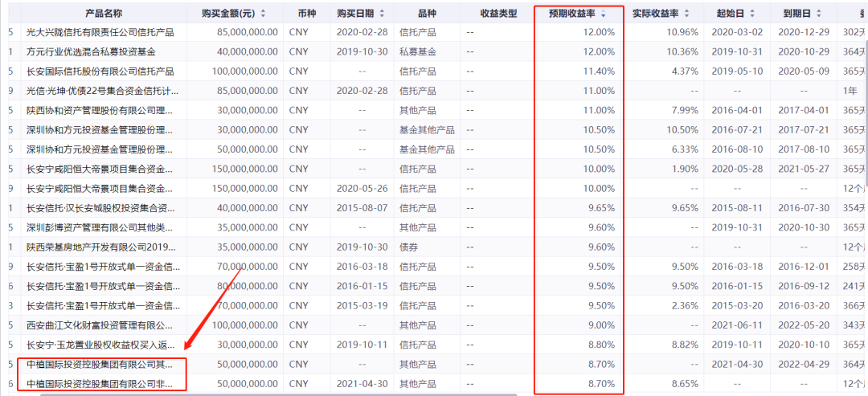Click the 2.36% actual rate cell
The image size is (868, 396).
[685, 306]
